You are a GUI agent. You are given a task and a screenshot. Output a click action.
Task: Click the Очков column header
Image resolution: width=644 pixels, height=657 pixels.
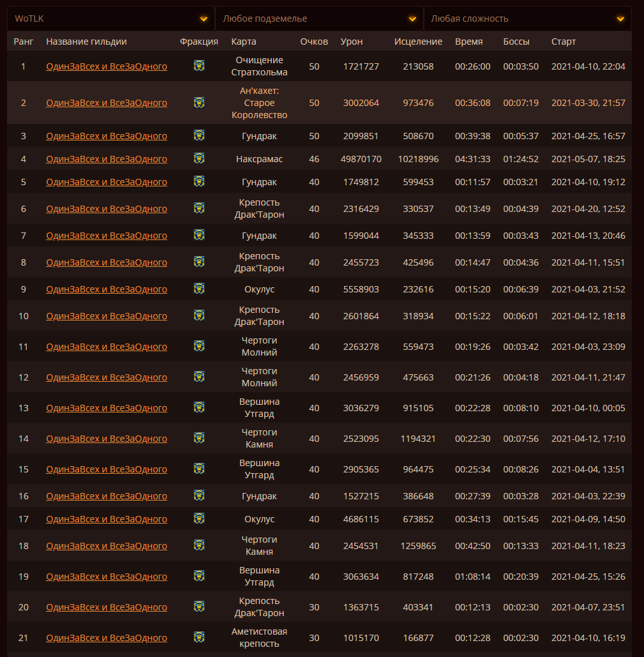click(314, 42)
